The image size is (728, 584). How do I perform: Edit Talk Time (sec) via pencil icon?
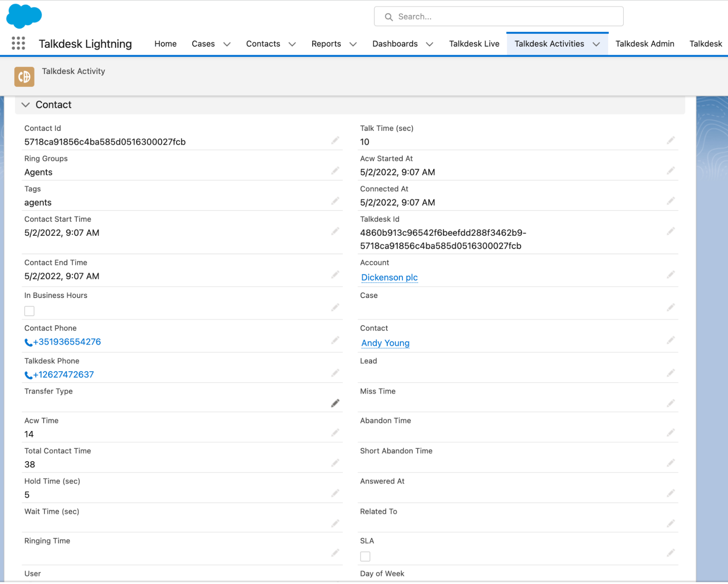click(671, 141)
